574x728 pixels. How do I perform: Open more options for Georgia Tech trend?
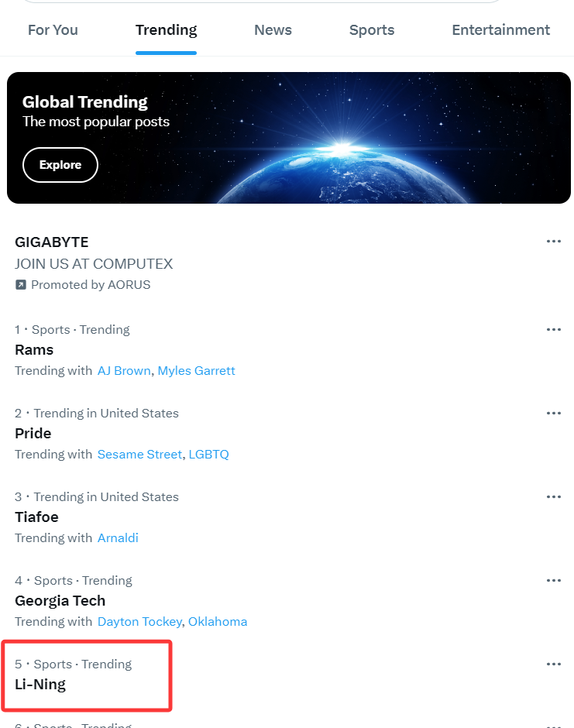pyautogui.click(x=554, y=580)
